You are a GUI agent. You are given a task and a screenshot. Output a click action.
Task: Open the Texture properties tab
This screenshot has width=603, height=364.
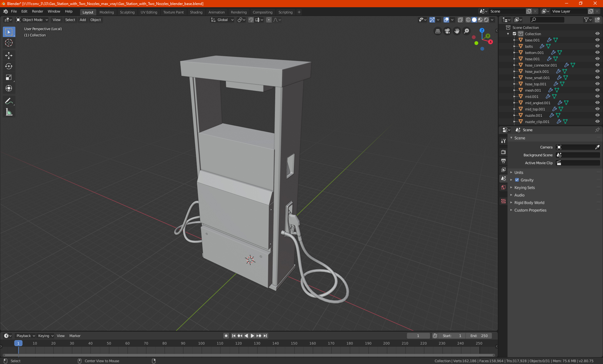[503, 201]
